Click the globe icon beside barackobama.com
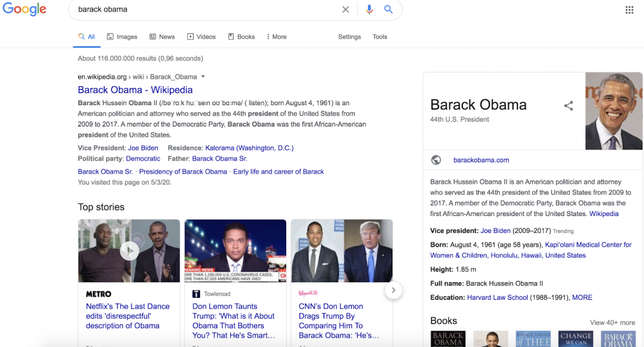This screenshot has width=644, height=347. coord(436,160)
